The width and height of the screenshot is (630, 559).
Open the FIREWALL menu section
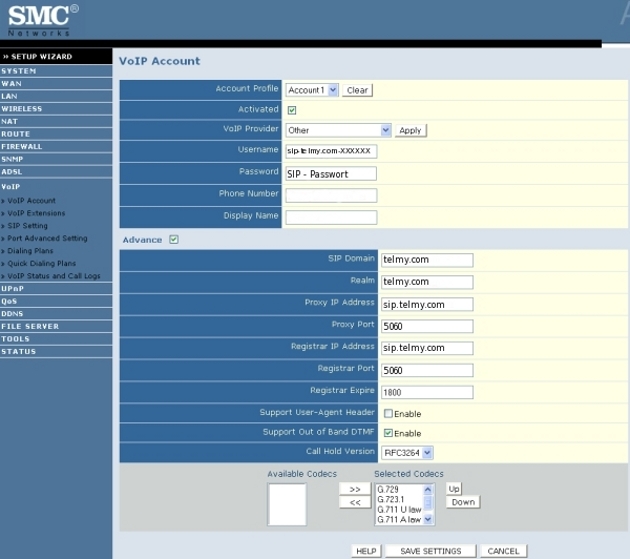point(22,146)
